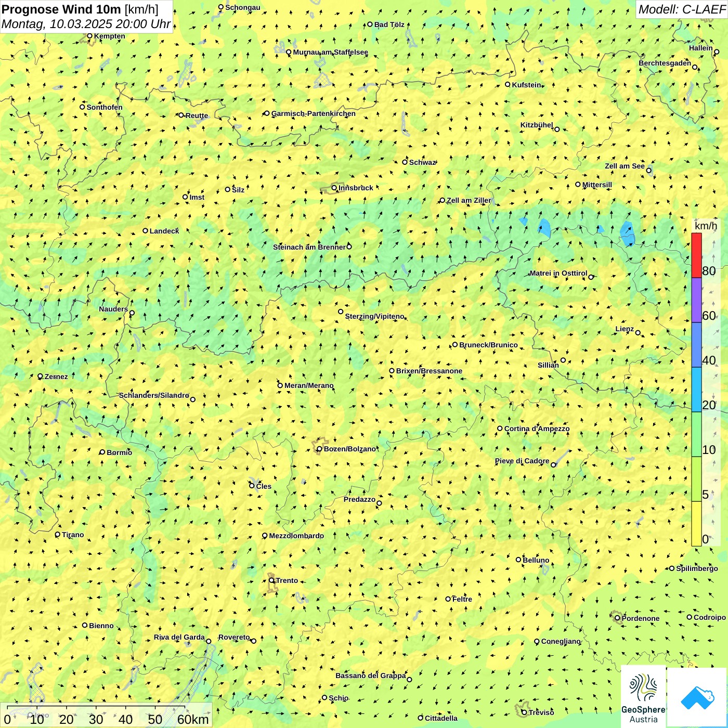
Task: Click the Kitzbühel city label
Action: pyautogui.click(x=537, y=125)
